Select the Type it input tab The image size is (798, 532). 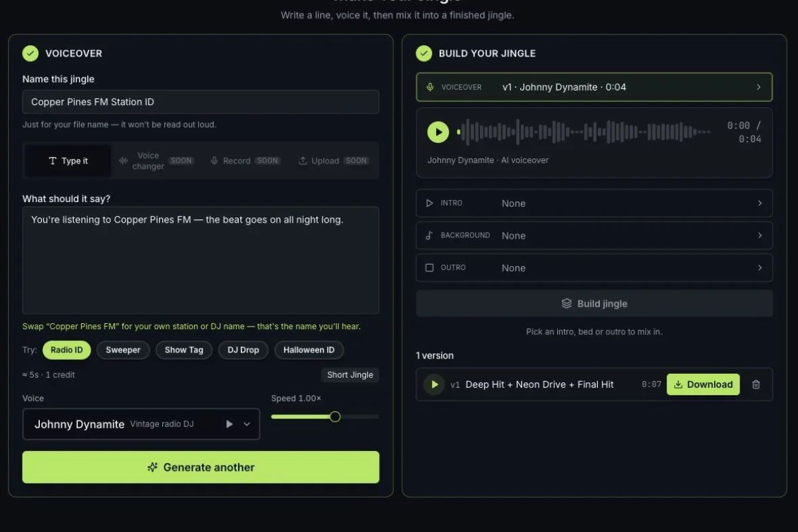click(68, 161)
